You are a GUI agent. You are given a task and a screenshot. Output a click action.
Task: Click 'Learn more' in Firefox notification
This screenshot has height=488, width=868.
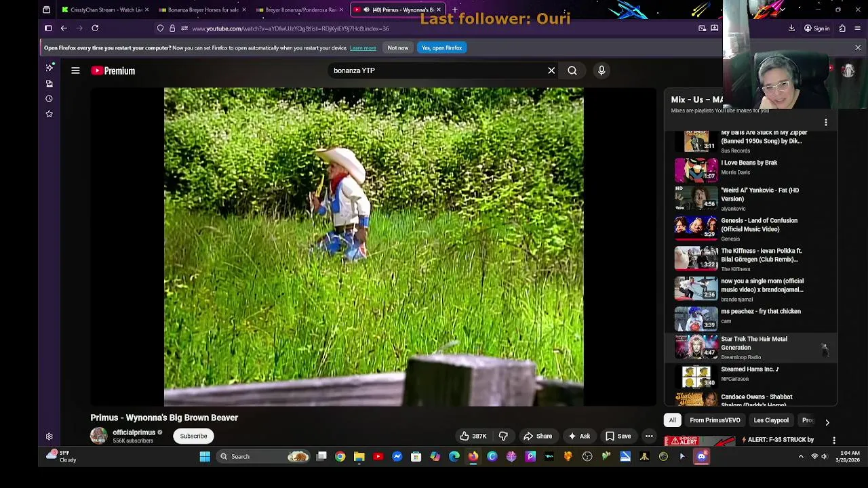click(x=363, y=48)
